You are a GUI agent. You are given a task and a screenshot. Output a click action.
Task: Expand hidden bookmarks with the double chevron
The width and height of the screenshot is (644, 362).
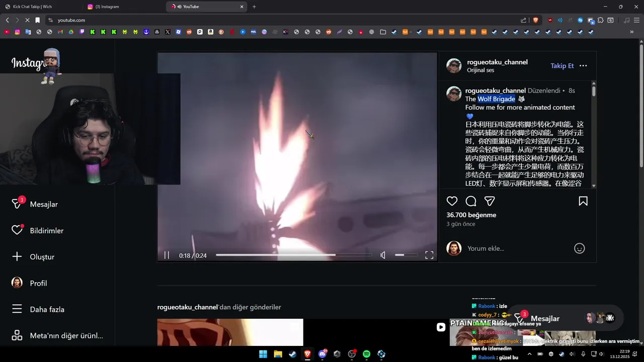pyautogui.click(x=631, y=32)
